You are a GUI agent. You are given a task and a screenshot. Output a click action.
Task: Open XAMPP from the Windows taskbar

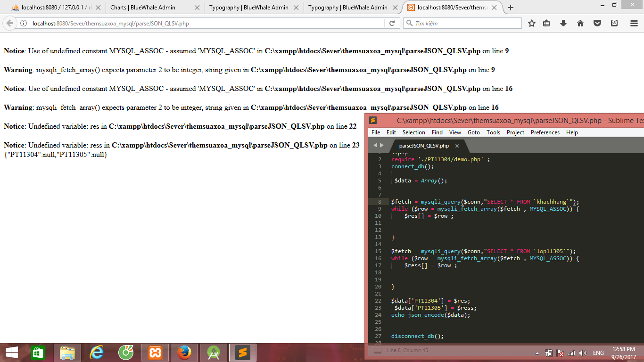[x=155, y=352]
